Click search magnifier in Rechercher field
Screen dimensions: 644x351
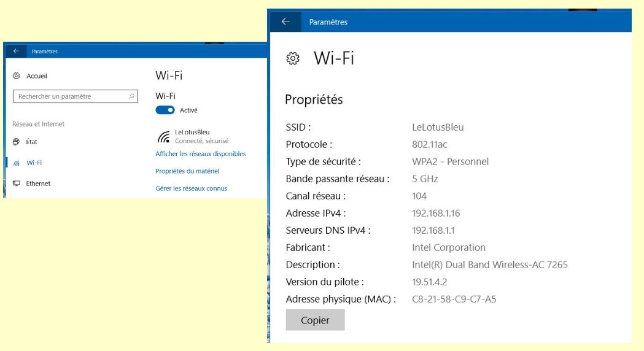131,96
